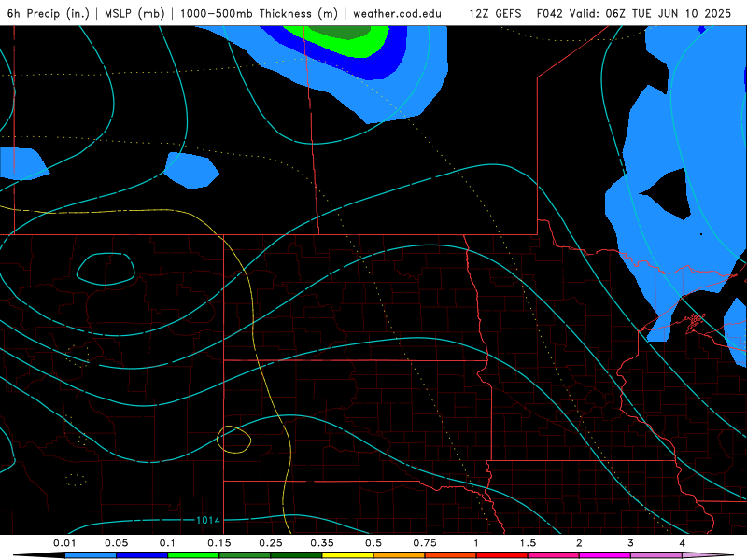Click the "Valid: 06Z TUE JUN 10 2025" text
Screen dimensions: 747x560
(650, 13)
